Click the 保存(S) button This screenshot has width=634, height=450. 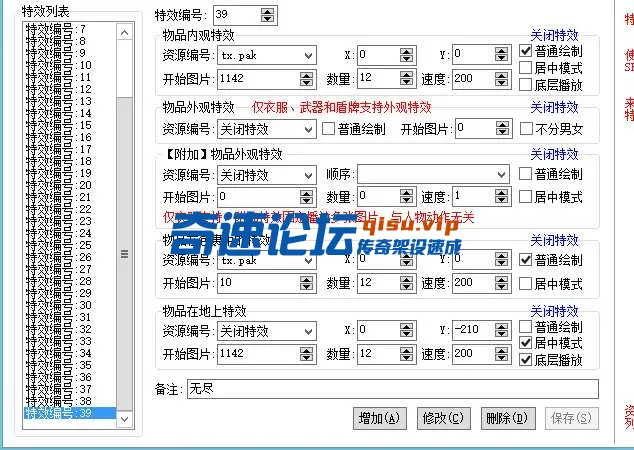click(x=572, y=418)
